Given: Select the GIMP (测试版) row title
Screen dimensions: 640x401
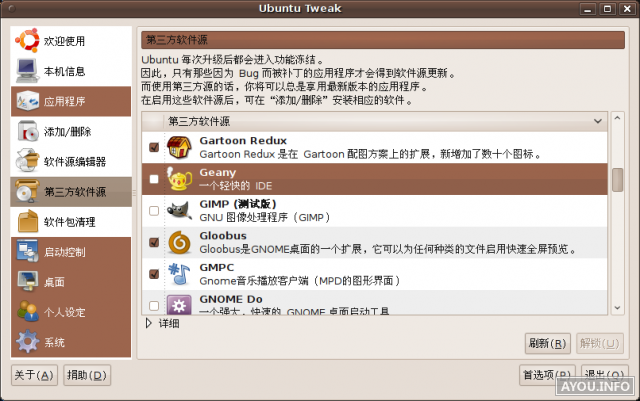Looking at the screenshot, I should click(238, 204).
